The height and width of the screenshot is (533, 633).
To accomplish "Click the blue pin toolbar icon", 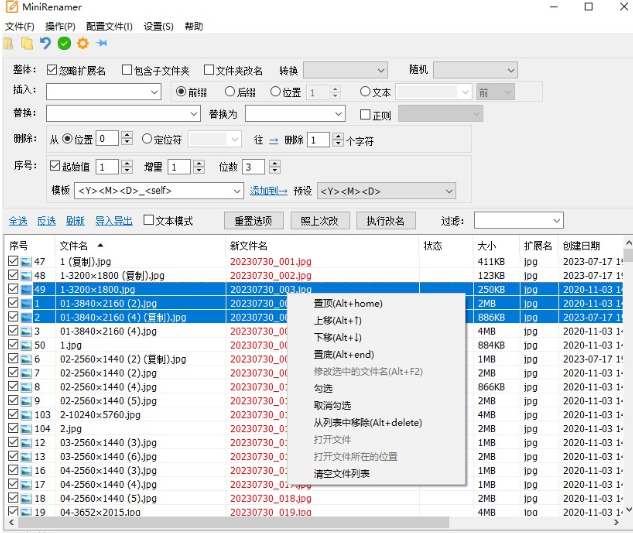I will (x=101, y=44).
